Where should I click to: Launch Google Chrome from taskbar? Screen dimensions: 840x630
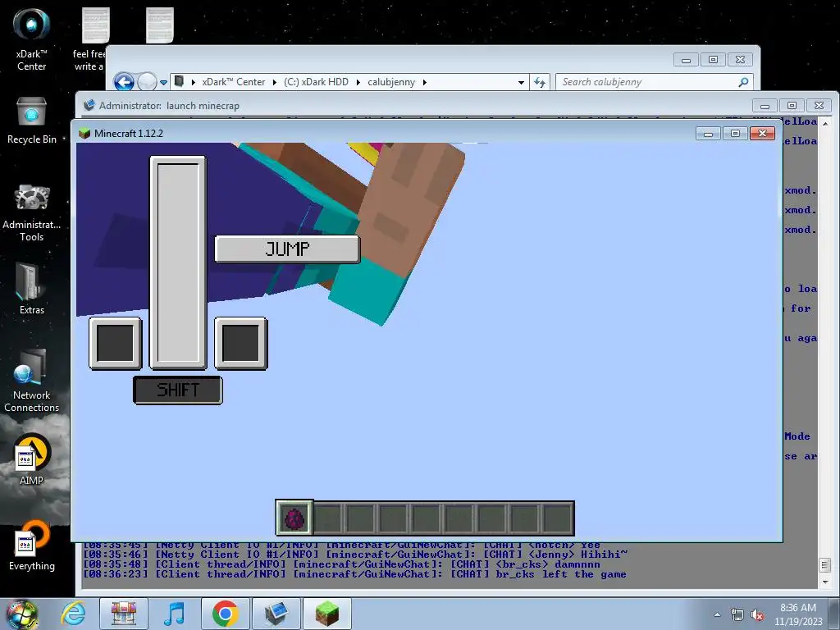(225, 614)
